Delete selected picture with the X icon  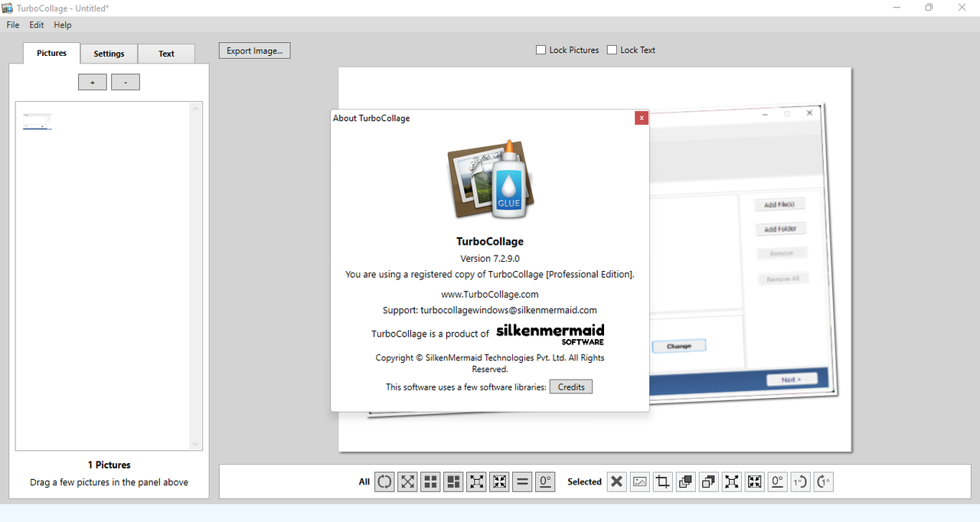[616, 481]
